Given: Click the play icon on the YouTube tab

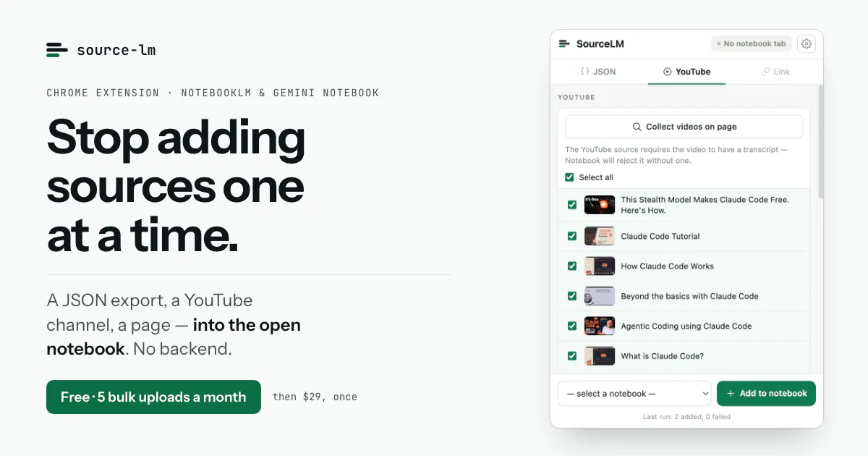Looking at the screenshot, I should tap(667, 72).
